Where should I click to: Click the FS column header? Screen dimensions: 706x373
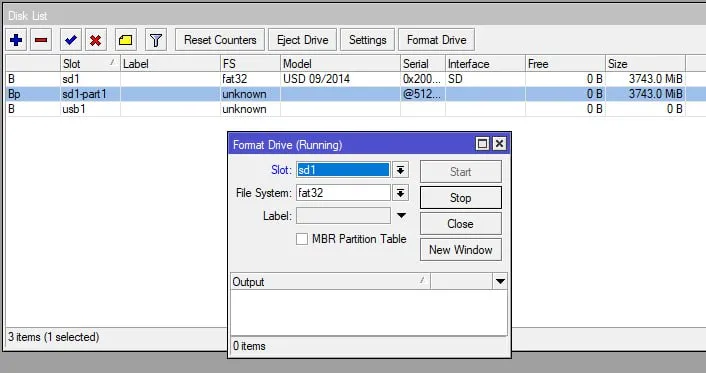coord(250,64)
